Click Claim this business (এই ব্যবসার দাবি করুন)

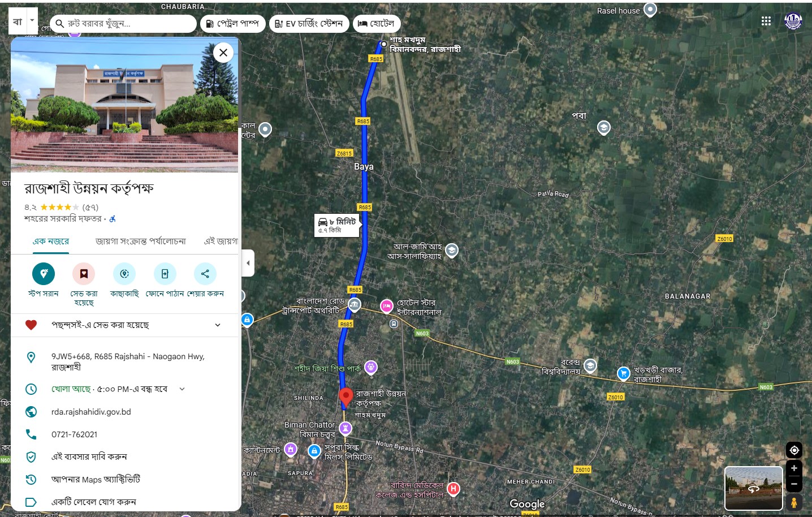(89, 457)
